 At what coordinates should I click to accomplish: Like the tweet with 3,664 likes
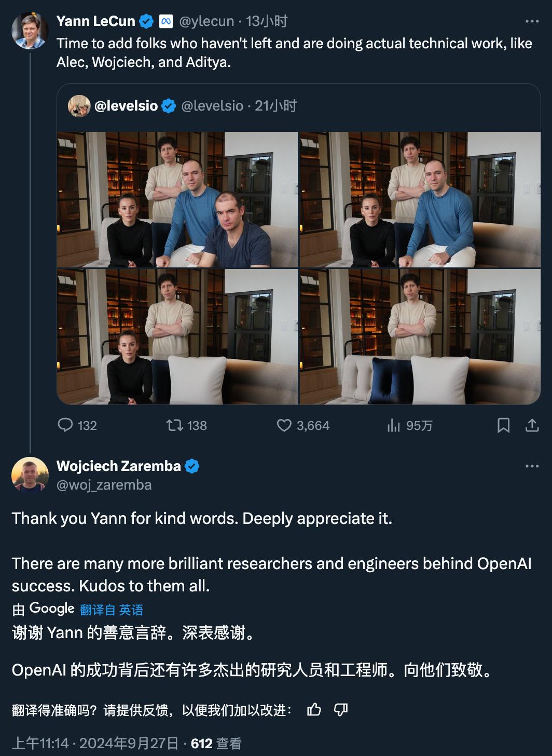[x=284, y=426]
